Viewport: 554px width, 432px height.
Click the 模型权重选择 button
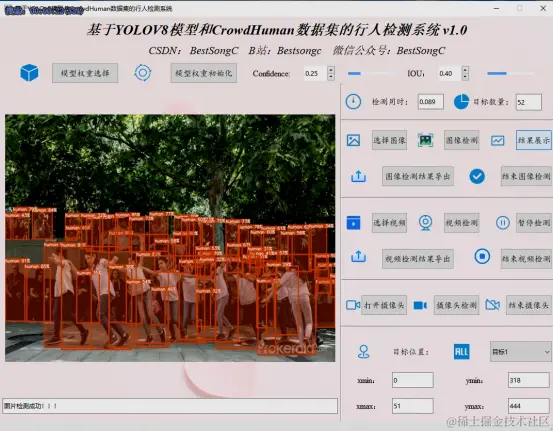point(85,73)
